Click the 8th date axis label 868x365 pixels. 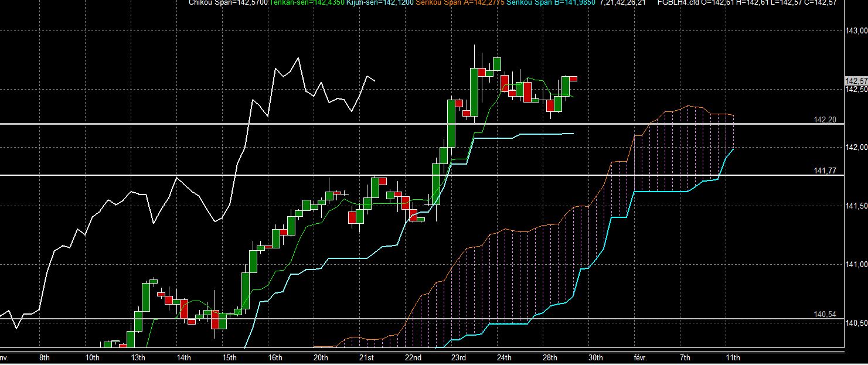point(44,357)
